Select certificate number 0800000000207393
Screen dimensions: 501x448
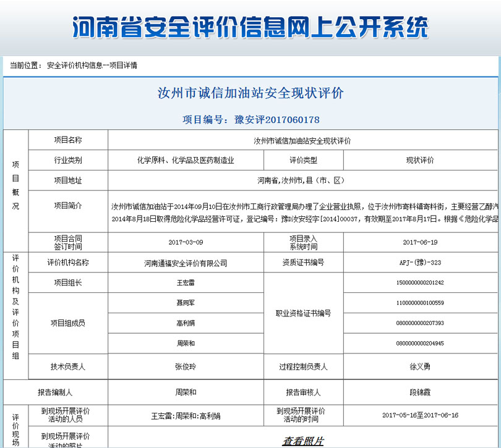[420, 323]
